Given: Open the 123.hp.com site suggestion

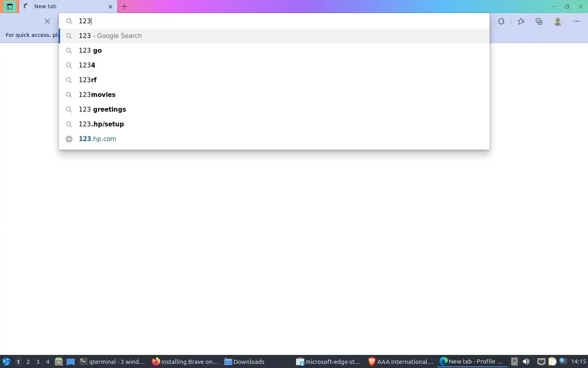Looking at the screenshot, I should pos(274,139).
